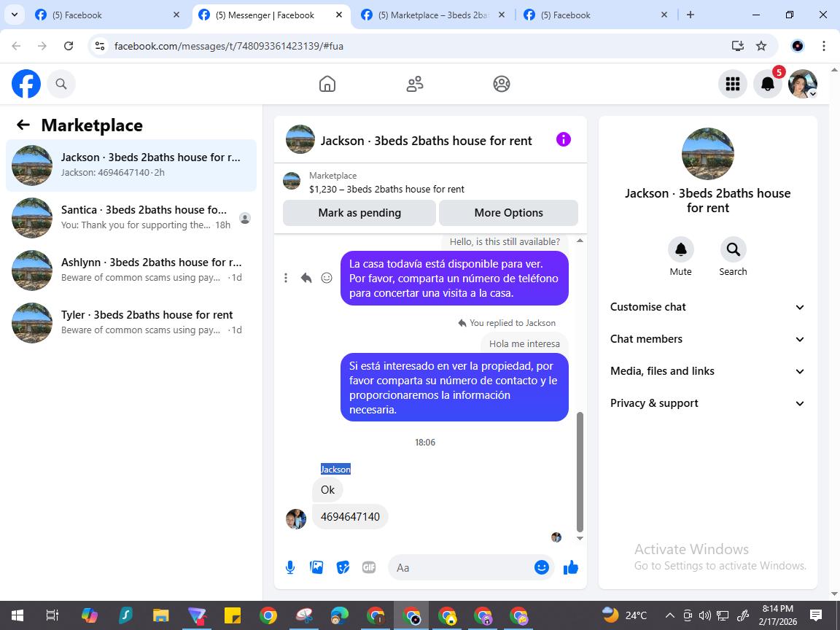Mute the conversation bell icon

[681, 249]
